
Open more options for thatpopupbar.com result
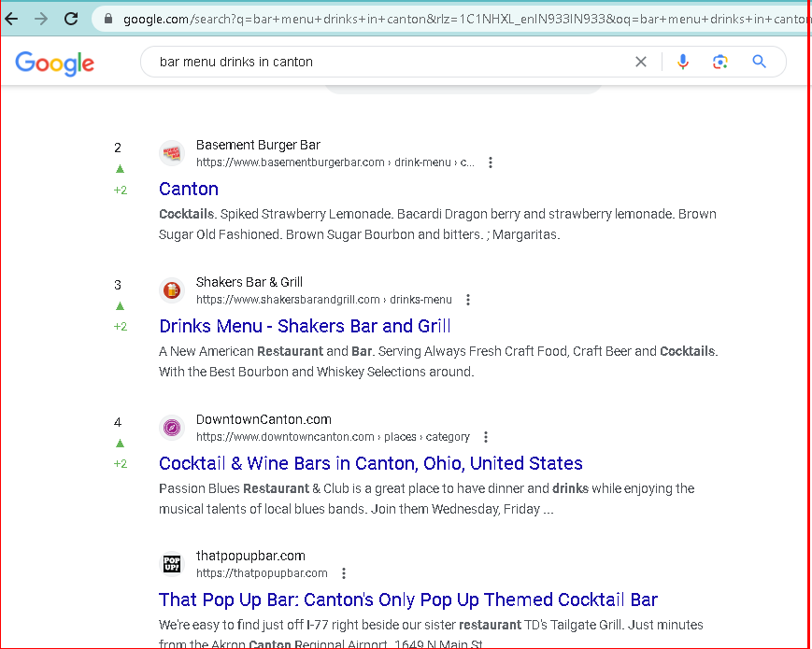click(344, 573)
